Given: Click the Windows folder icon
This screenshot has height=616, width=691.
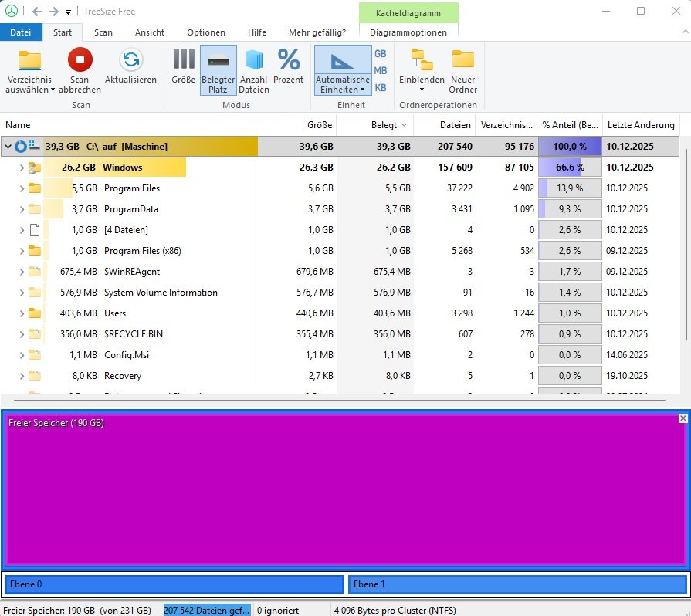Looking at the screenshot, I should (35, 168).
